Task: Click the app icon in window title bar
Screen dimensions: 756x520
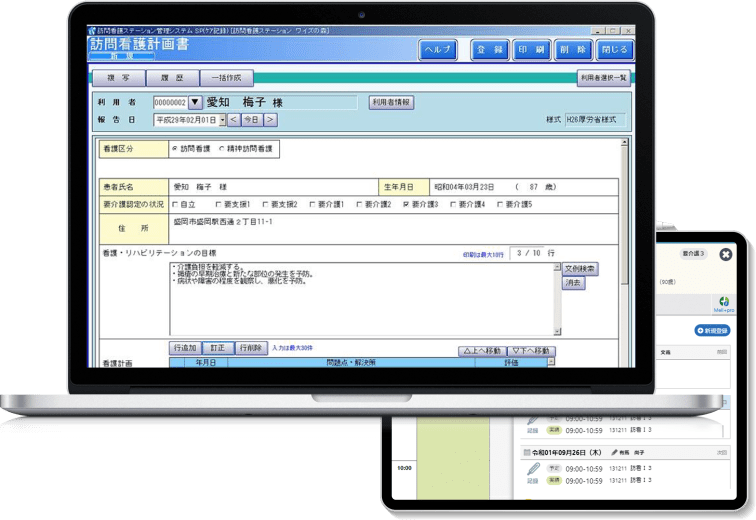Action: [92, 30]
